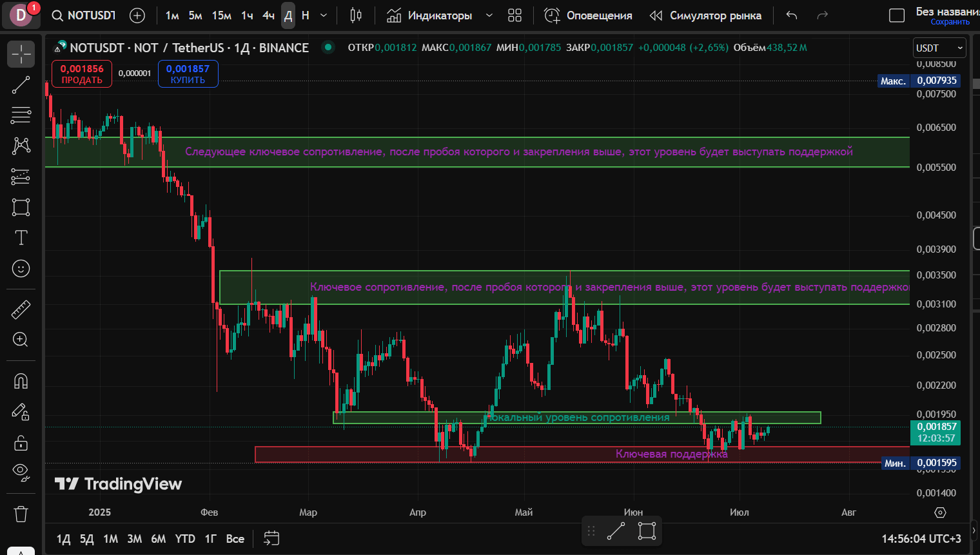Grab the floating toolbar drag handle

point(591,531)
